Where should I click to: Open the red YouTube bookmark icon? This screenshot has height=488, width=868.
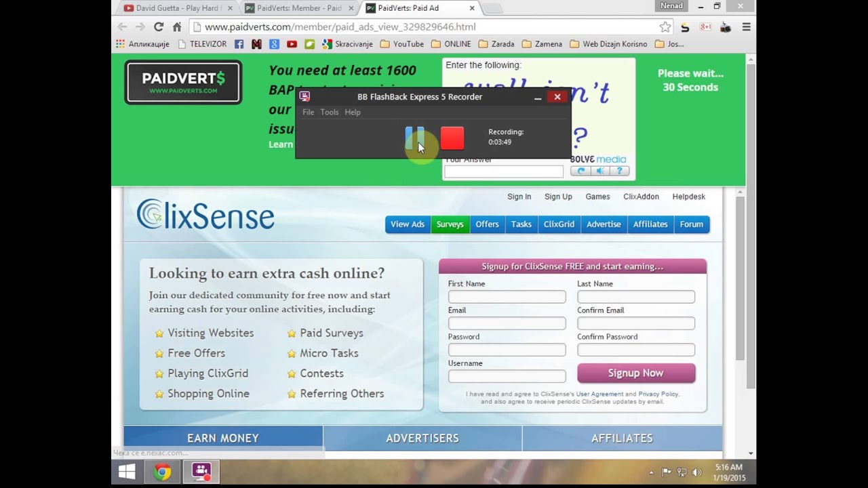292,44
